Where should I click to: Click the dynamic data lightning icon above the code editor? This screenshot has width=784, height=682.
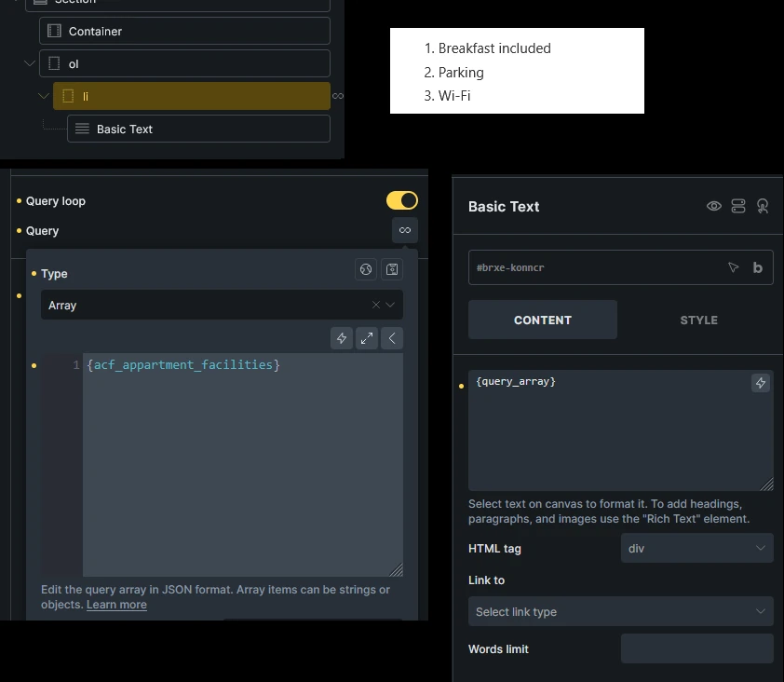(342, 338)
